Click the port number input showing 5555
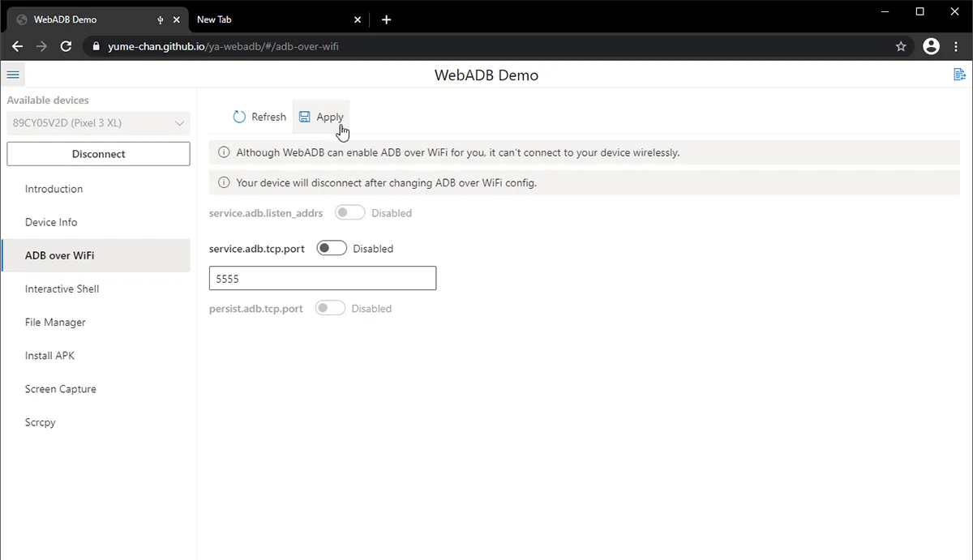 coord(322,278)
